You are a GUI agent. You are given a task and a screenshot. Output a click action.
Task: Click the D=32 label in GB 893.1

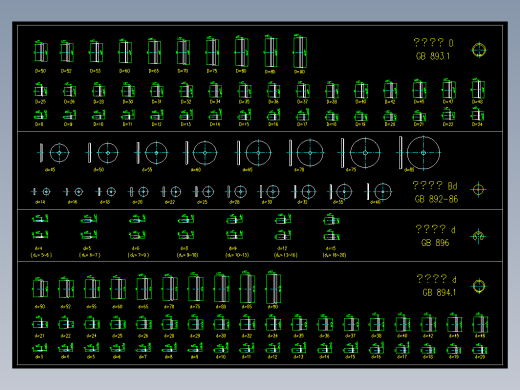point(186,102)
